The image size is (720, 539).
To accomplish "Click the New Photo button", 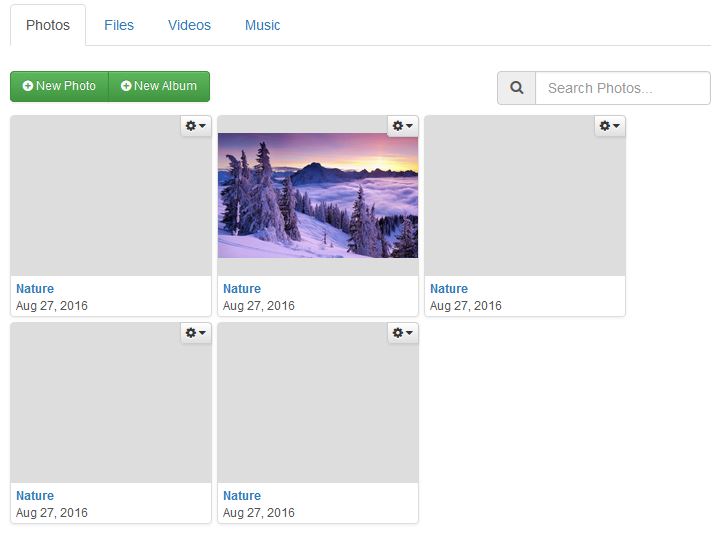I will pyautogui.click(x=59, y=86).
